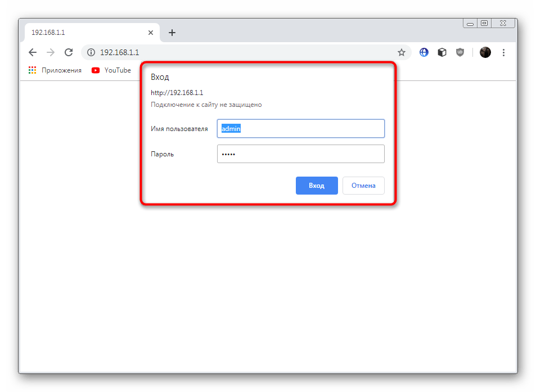Open the Приложения apps shortcut

(x=55, y=70)
